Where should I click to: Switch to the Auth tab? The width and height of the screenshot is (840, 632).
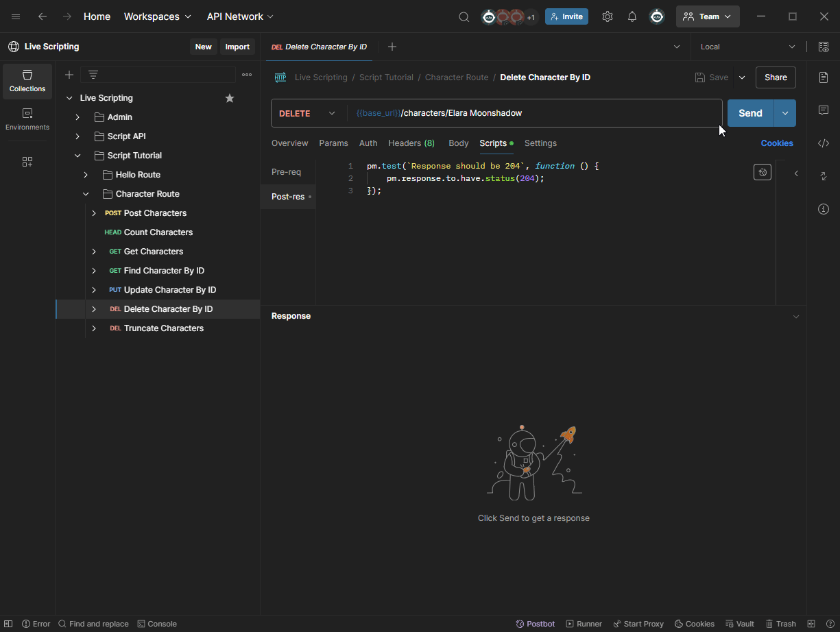368,143
